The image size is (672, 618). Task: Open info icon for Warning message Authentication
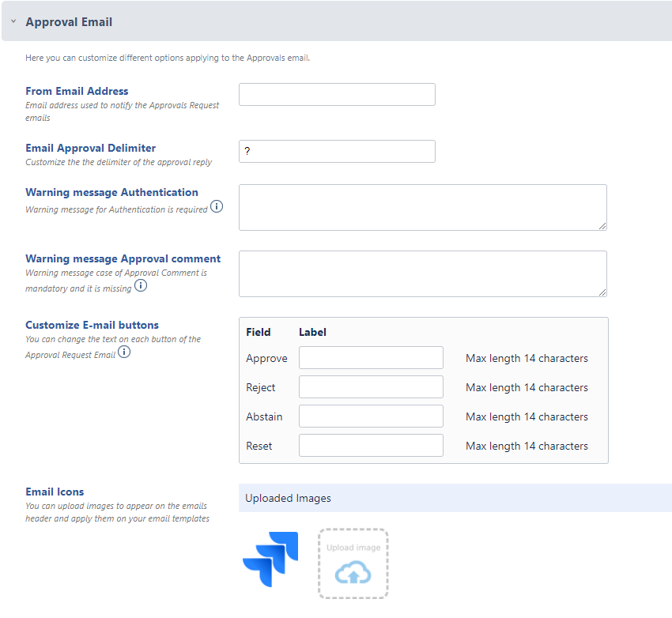point(217,207)
